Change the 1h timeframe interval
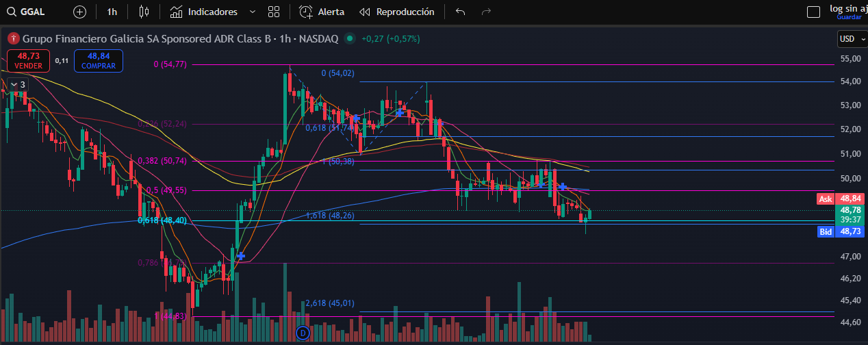 [x=112, y=12]
